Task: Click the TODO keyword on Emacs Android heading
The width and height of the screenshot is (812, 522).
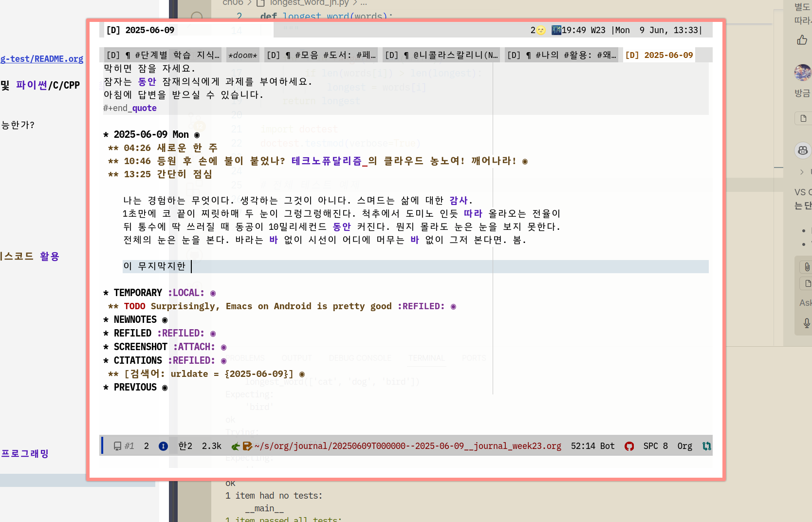Action: [x=134, y=306]
